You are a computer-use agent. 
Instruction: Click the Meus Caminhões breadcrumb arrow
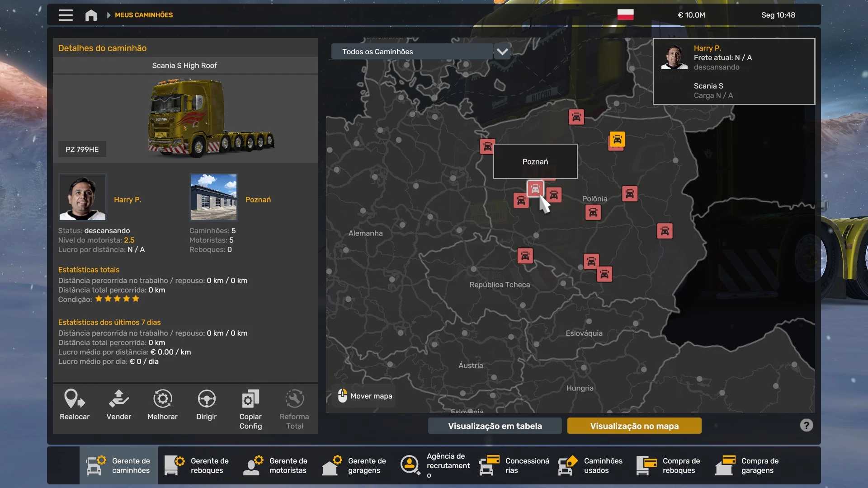108,15
